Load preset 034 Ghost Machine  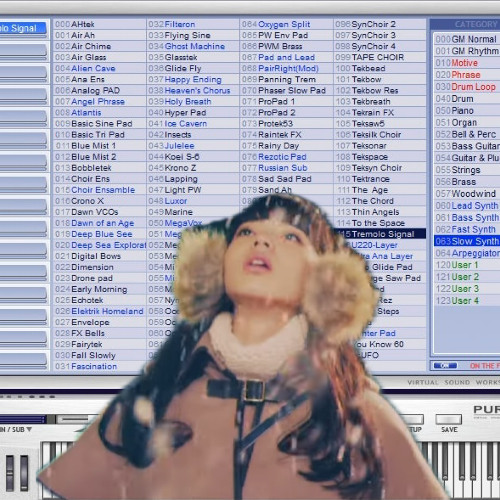193,46
